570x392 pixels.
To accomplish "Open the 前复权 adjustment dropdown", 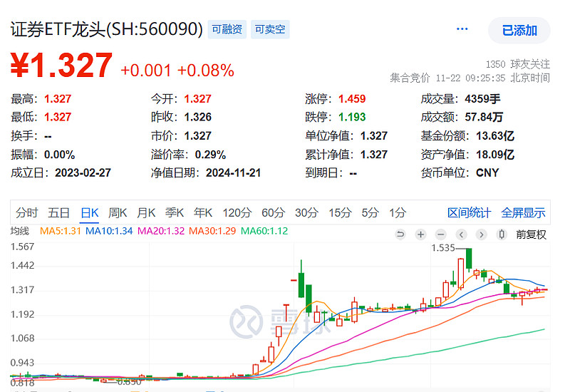I will [531, 234].
